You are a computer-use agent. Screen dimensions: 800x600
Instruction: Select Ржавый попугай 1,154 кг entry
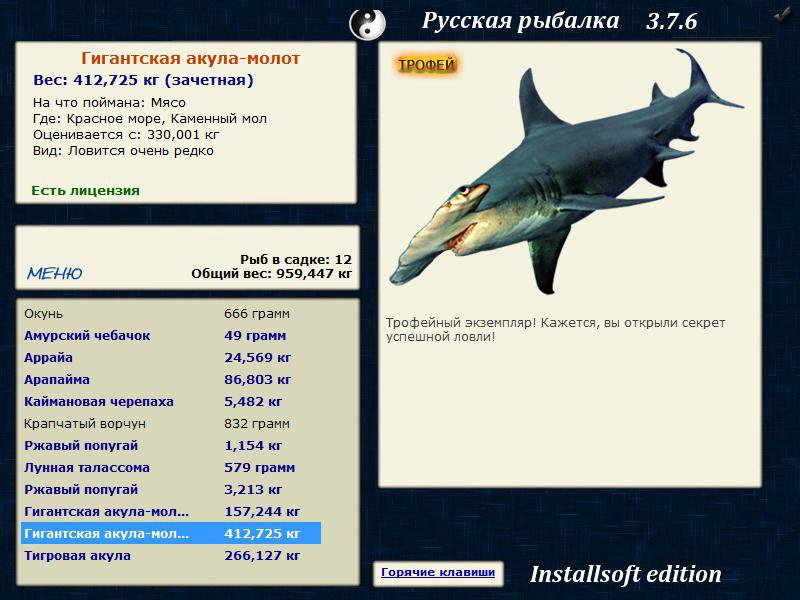click(x=171, y=445)
